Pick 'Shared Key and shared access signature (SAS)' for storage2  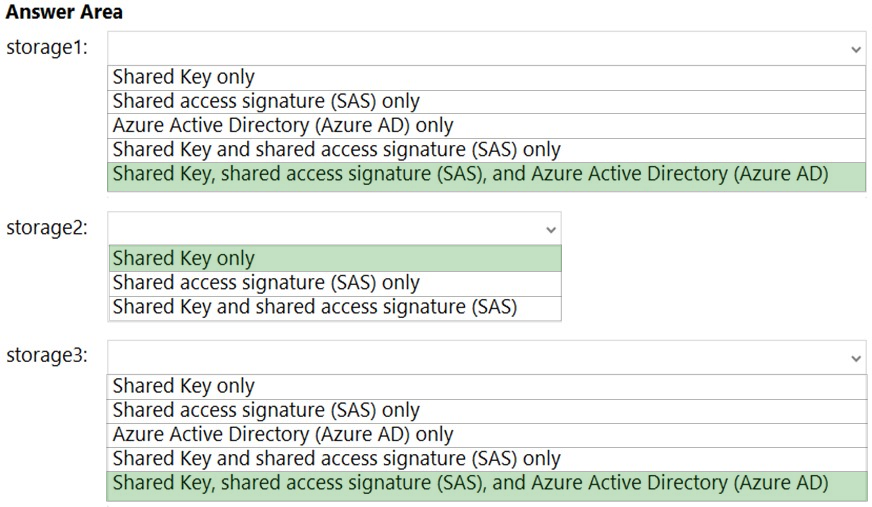(335, 308)
